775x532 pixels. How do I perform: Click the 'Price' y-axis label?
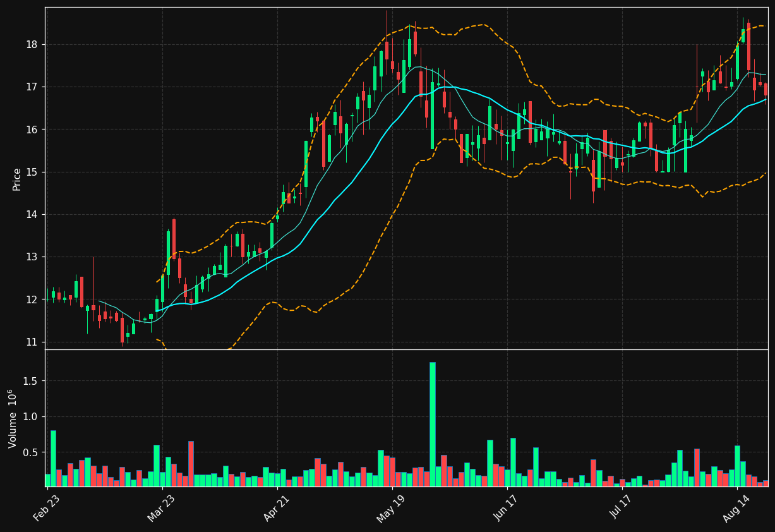click(x=17, y=179)
